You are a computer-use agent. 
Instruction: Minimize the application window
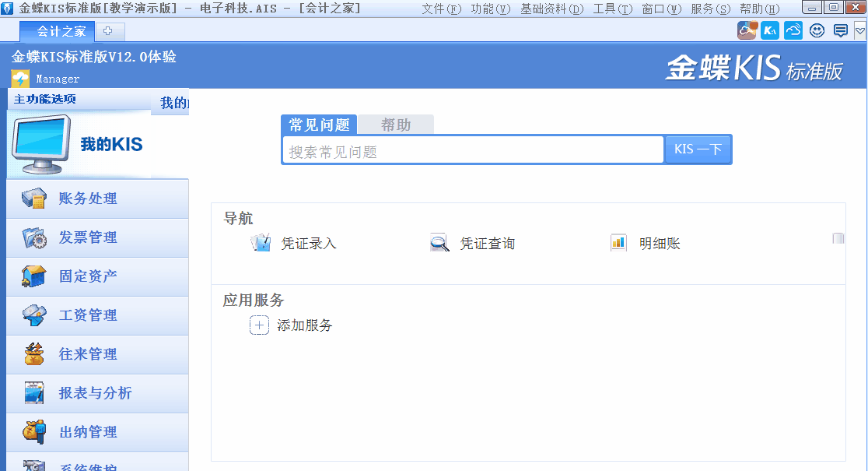(x=811, y=8)
